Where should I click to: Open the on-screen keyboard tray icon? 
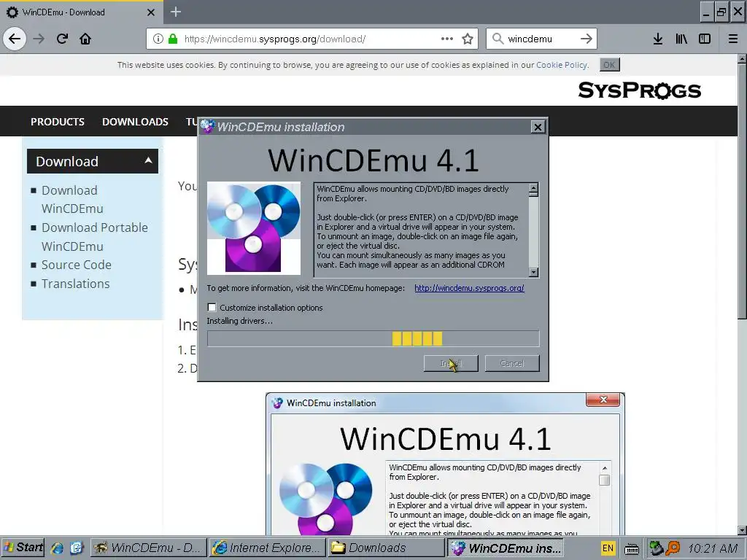[x=632, y=548]
